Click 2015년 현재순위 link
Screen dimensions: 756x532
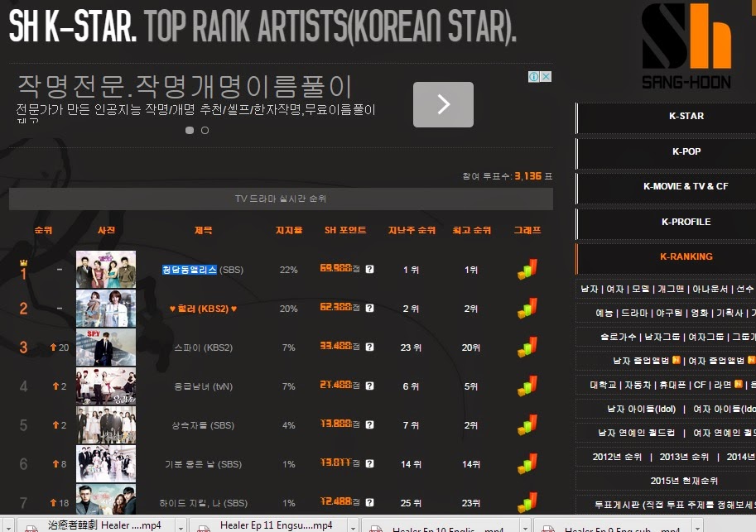pos(684,481)
